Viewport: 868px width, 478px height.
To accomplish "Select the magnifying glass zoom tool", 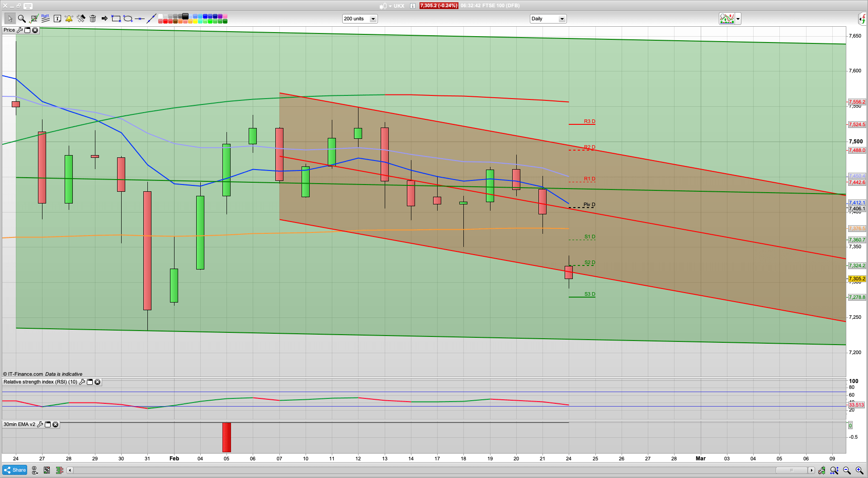I will [x=21, y=19].
